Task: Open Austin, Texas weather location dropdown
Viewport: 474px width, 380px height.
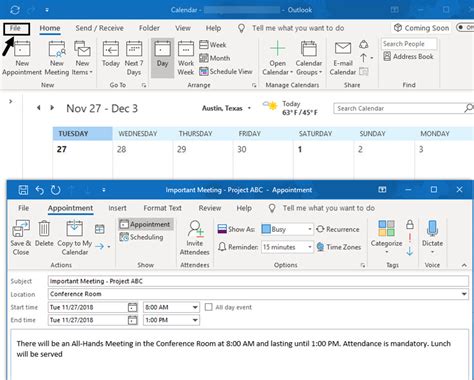Action: (249, 108)
